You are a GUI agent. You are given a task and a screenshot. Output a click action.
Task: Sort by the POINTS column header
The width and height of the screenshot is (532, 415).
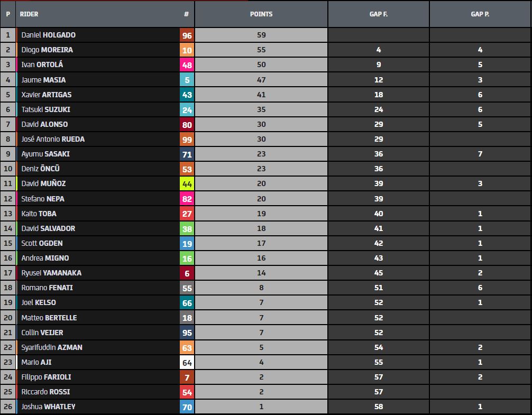point(261,14)
